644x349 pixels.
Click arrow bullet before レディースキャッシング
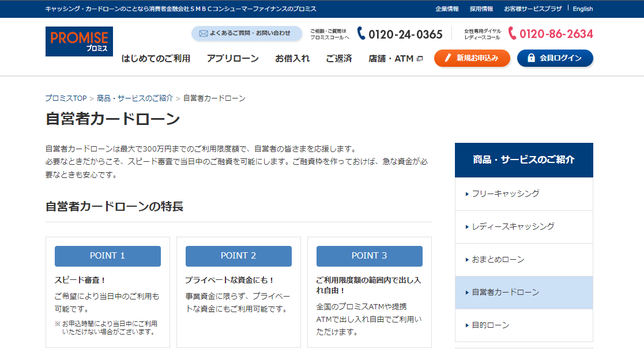click(467, 227)
